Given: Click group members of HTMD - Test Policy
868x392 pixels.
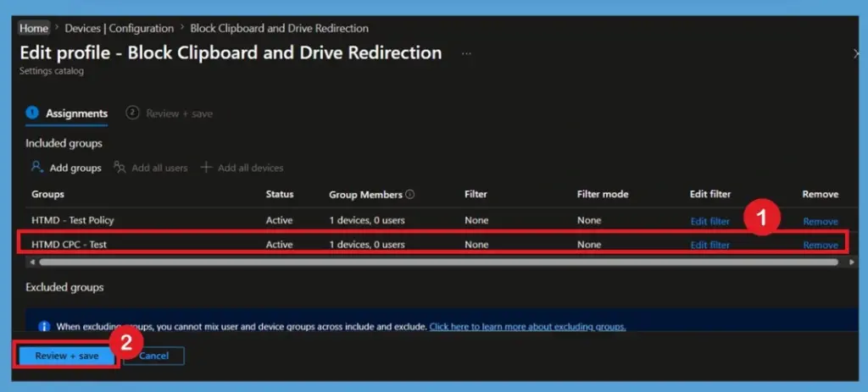Looking at the screenshot, I should [x=366, y=220].
